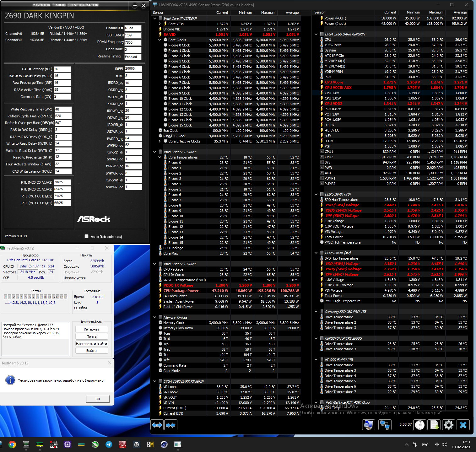Click the volume speaker tray icon
Viewport: 476px width, 452px height.
pos(444,444)
